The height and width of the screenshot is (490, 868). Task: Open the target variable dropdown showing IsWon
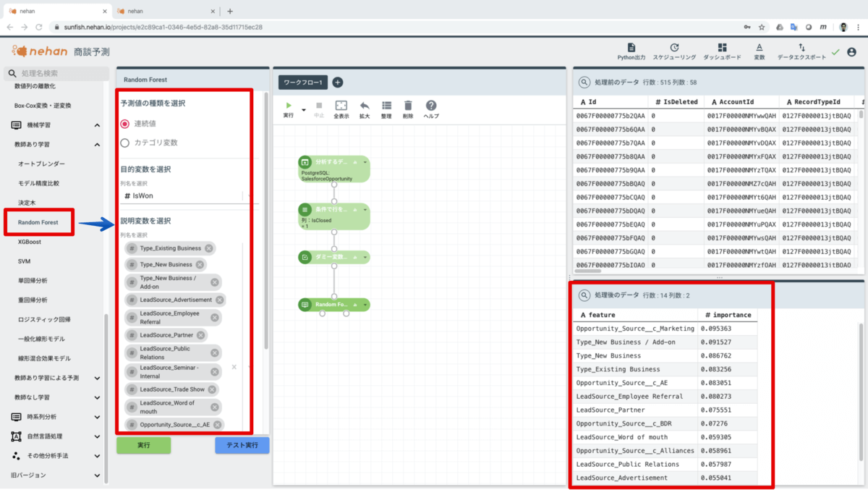click(188, 195)
